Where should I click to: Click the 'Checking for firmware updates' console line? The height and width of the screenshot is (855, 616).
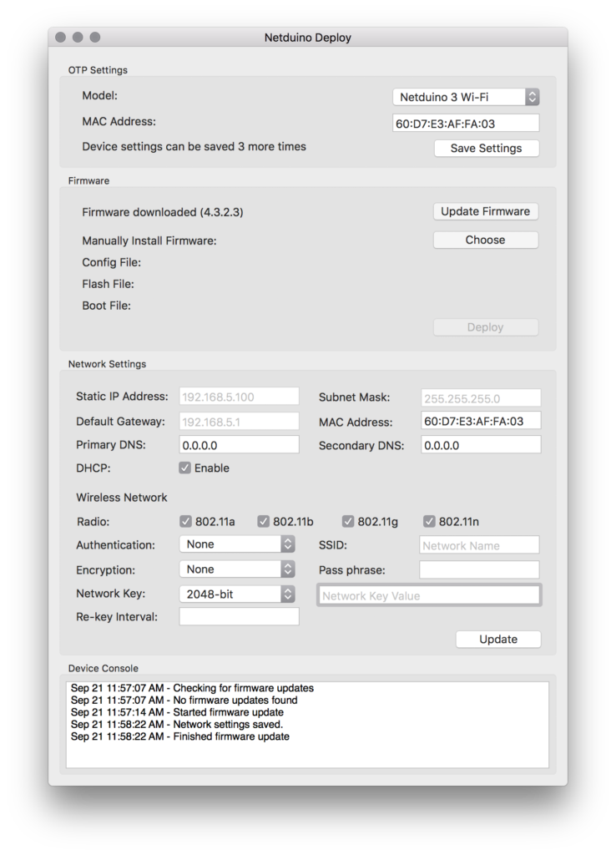[x=192, y=689]
